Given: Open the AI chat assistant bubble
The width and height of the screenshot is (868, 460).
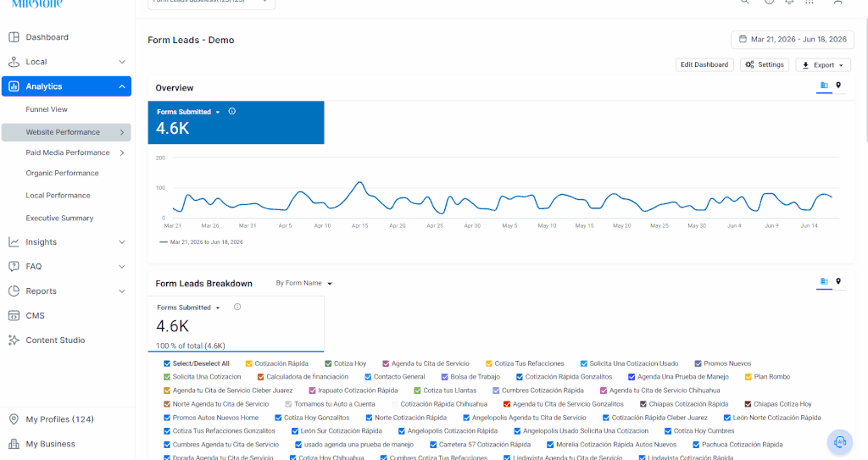Looking at the screenshot, I should (840, 441).
